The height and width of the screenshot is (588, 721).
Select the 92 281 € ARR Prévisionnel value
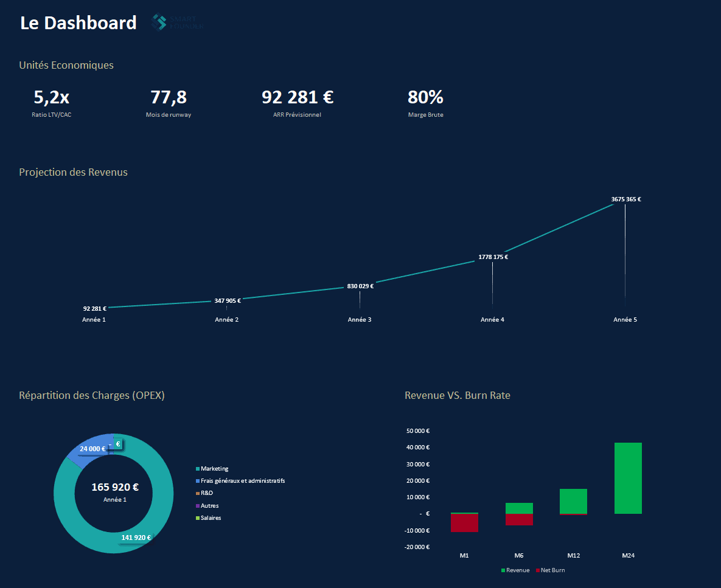pyautogui.click(x=298, y=97)
